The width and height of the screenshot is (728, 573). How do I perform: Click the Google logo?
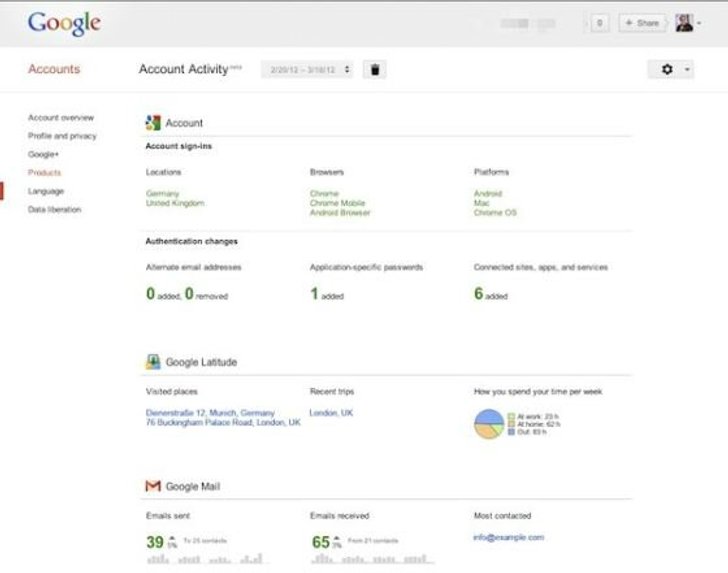coord(64,23)
